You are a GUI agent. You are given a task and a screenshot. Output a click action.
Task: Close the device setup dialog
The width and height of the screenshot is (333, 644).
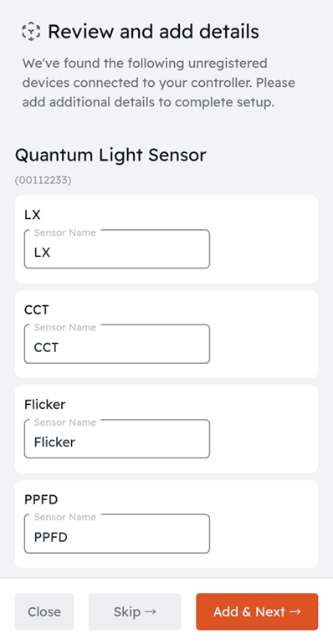[x=44, y=611]
